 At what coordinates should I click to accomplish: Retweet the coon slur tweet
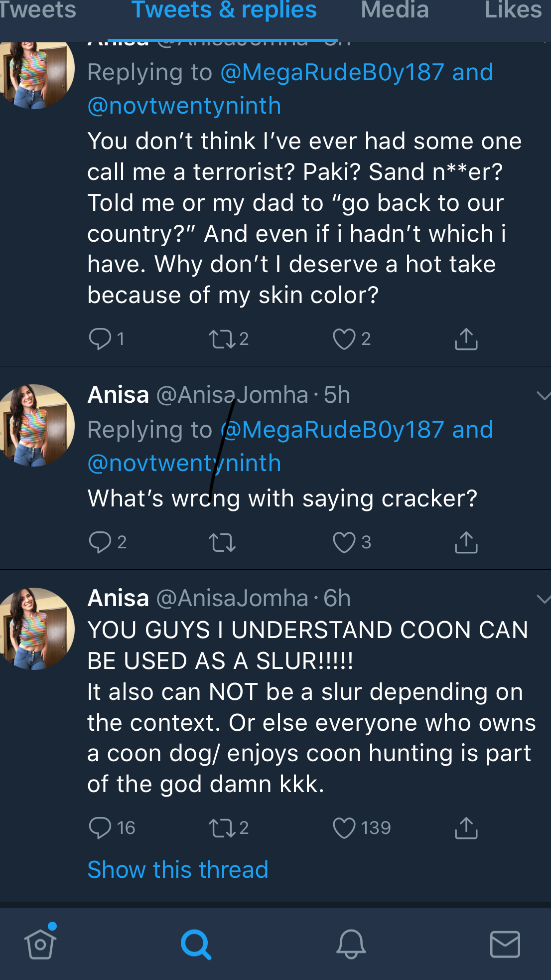pyautogui.click(x=222, y=828)
